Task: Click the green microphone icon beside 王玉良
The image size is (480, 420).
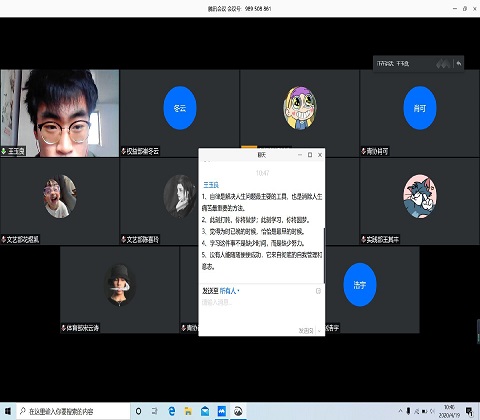Action: tap(4, 151)
